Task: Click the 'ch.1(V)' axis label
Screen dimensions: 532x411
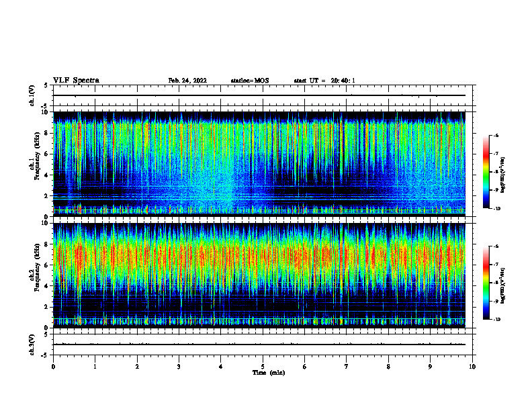Action: [32, 95]
